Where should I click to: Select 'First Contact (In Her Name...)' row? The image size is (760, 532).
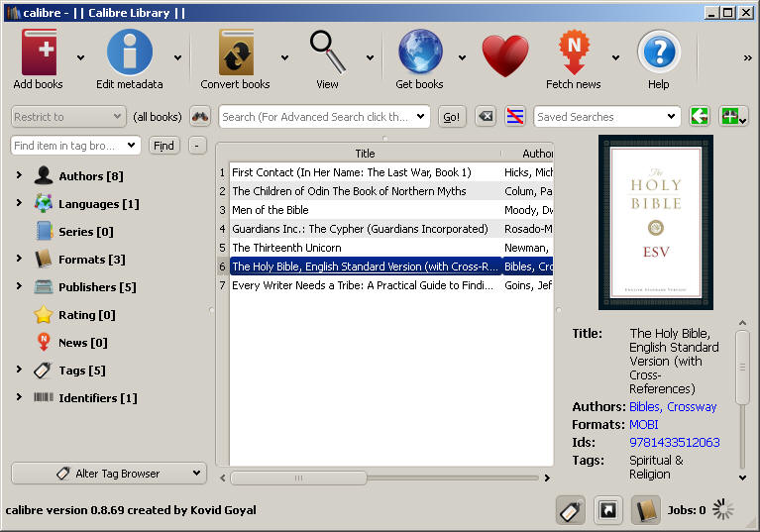click(386, 172)
